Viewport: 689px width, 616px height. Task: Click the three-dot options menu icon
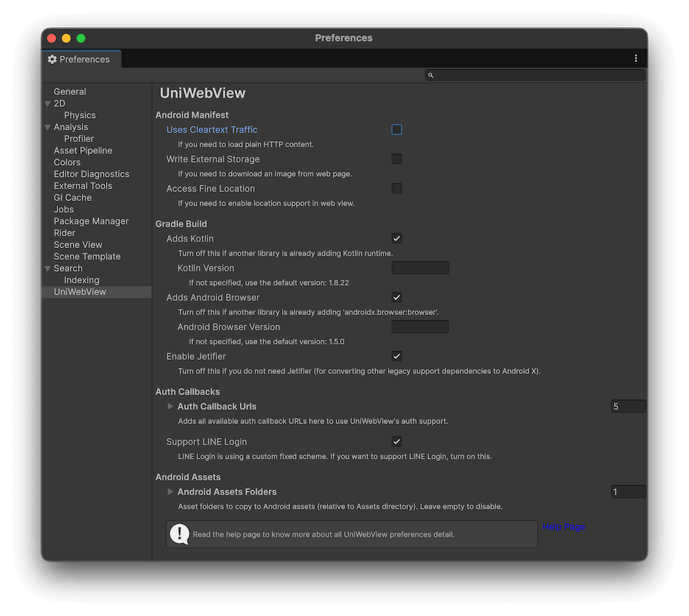click(x=636, y=59)
